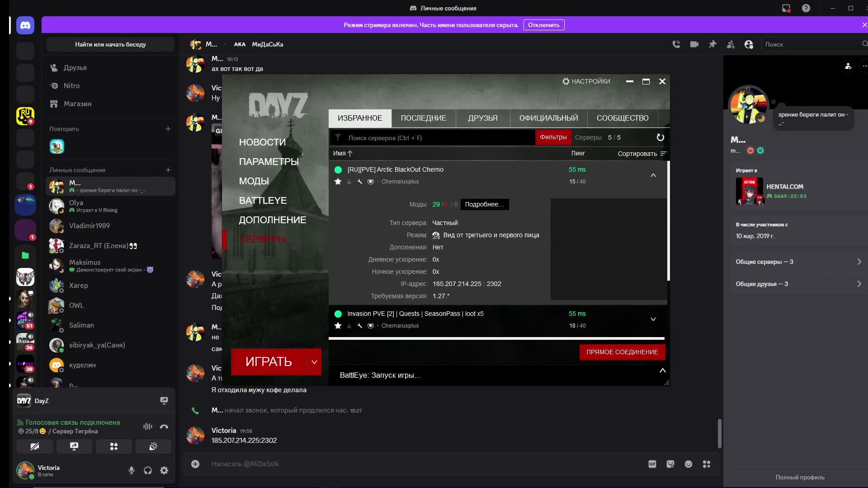This screenshot has width=868, height=488.
Task: Click Отключить to disable streamer mode
Action: 543,25
